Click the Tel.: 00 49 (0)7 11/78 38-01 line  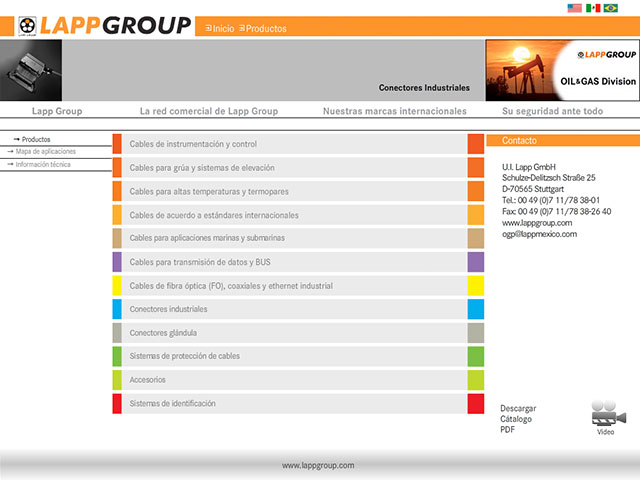point(551,200)
